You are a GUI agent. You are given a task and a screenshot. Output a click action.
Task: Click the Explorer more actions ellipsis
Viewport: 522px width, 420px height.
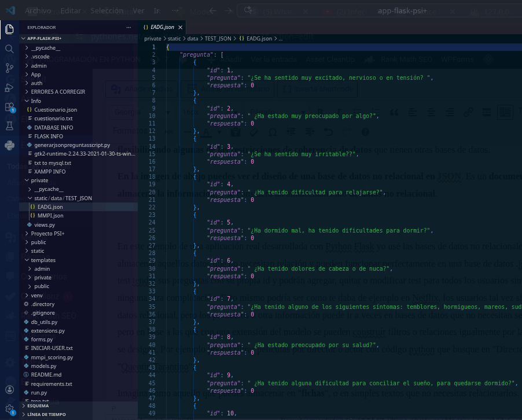(x=128, y=27)
